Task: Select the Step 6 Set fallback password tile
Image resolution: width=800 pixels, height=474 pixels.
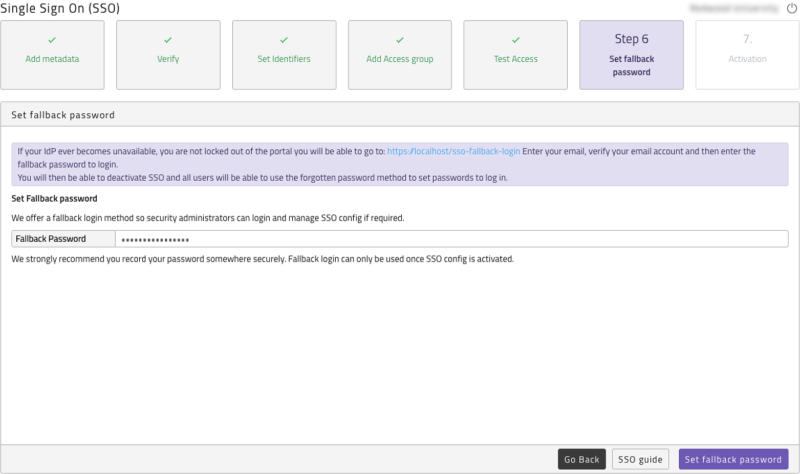Action: pos(631,55)
